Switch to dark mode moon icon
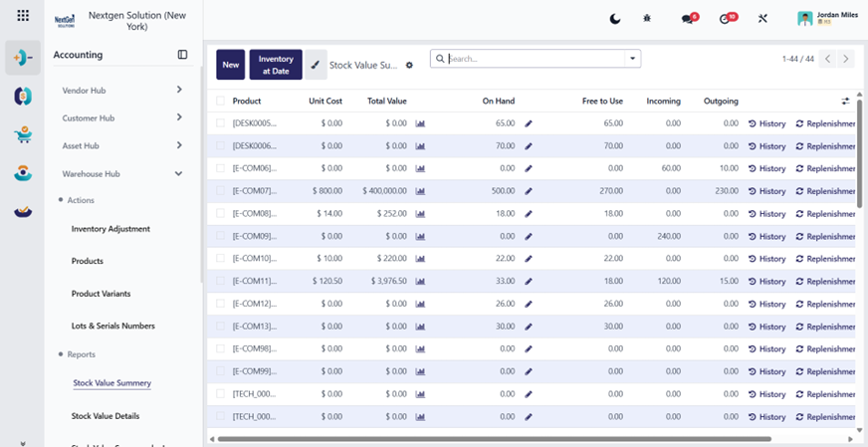The height and width of the screenshot is (447, 868). tap(615, 19)
